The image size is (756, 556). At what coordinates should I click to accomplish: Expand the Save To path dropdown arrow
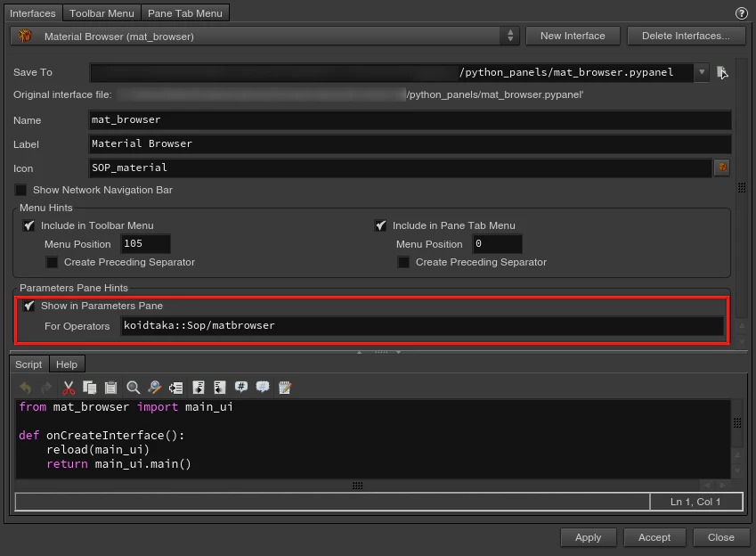[702, 72]
